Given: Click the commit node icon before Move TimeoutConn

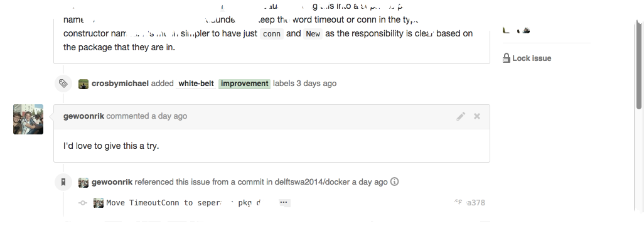Looking at the screenshot, I should tap(83, 203).
